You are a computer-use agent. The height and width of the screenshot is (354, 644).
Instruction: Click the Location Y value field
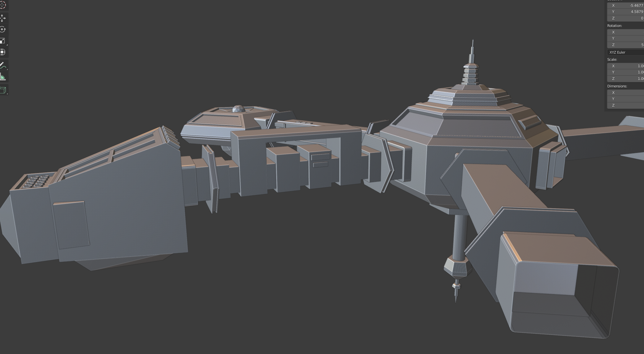(626, 12)
